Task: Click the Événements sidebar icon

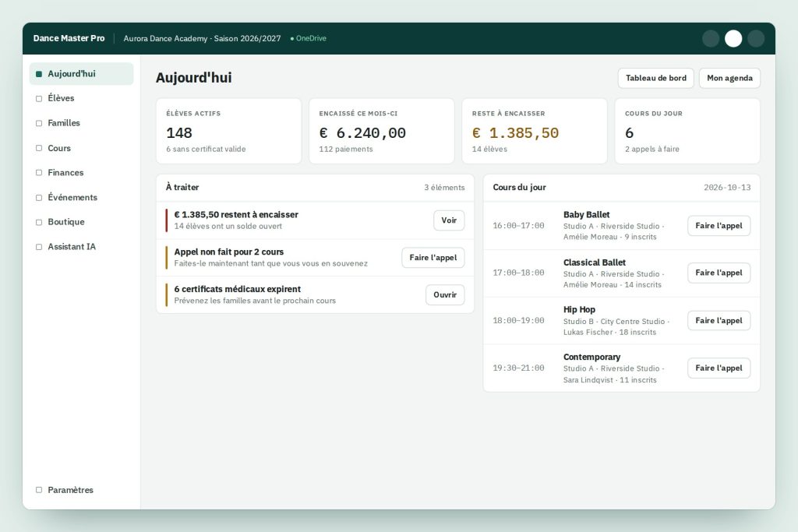Action: [39, 197]
